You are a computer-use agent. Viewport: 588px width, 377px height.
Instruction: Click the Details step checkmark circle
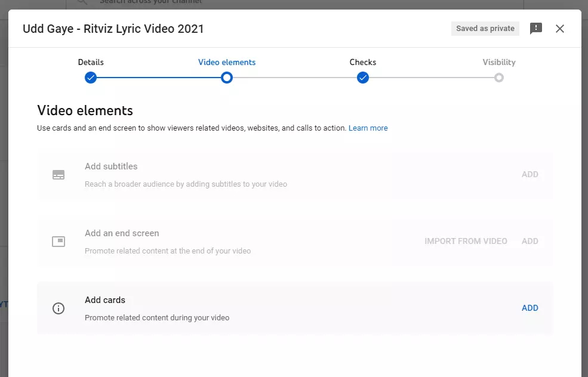coord(91,78)
